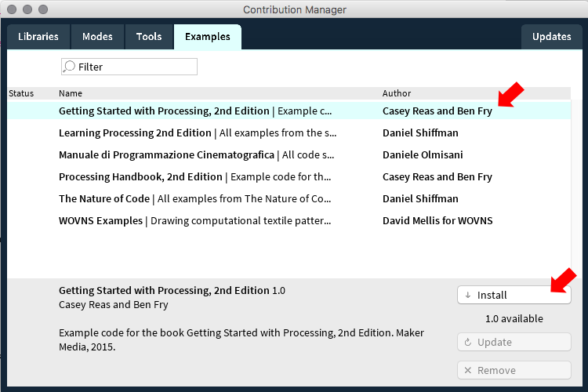Open the Modes tab
This screenshot has height=392, width=588.
point(97,37)
